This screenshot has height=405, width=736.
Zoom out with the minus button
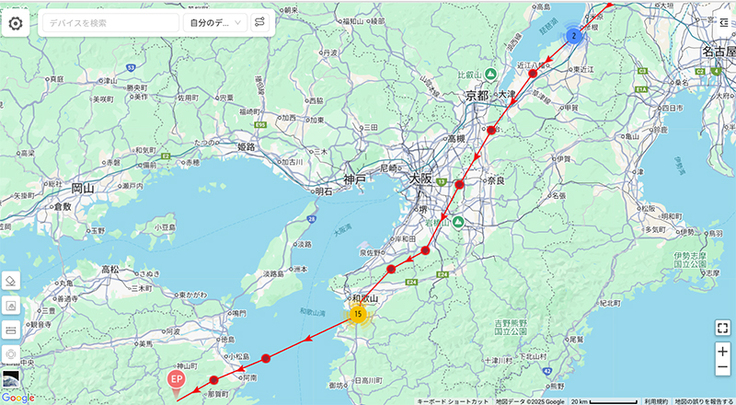pos(722,368)
